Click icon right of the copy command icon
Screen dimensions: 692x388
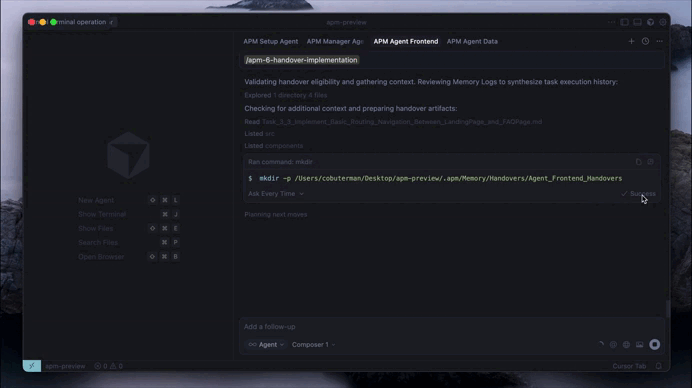coord(651,162)
